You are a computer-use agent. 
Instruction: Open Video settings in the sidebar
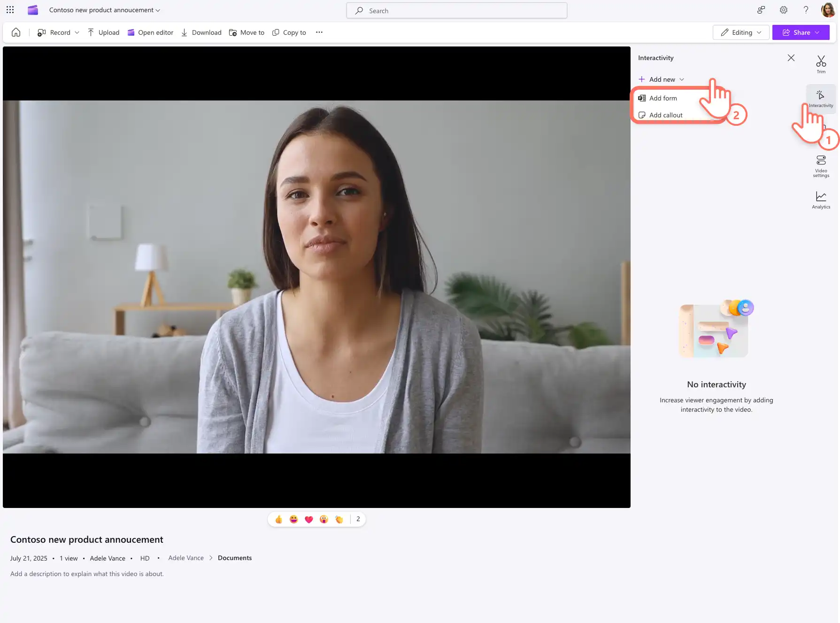[x=821, y=166]
